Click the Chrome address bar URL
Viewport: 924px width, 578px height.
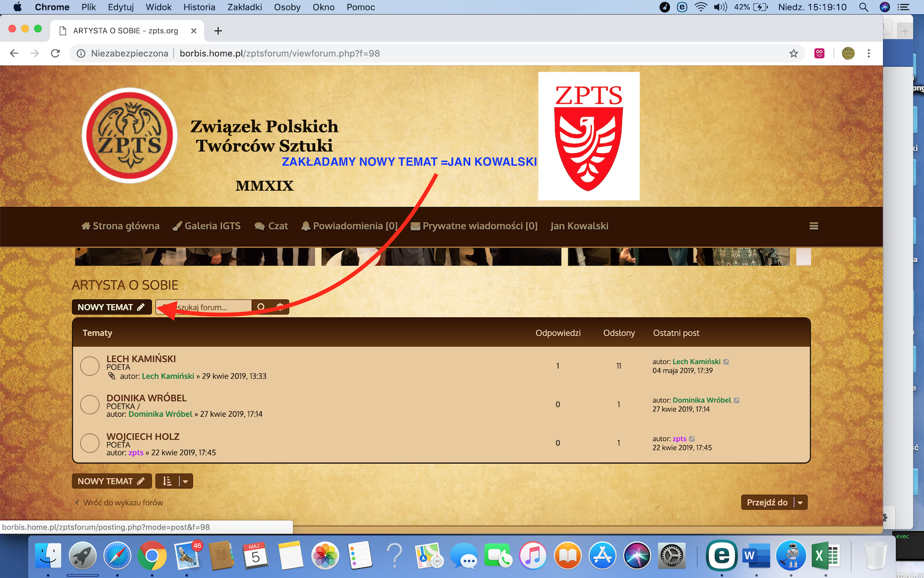coord(280,53)
